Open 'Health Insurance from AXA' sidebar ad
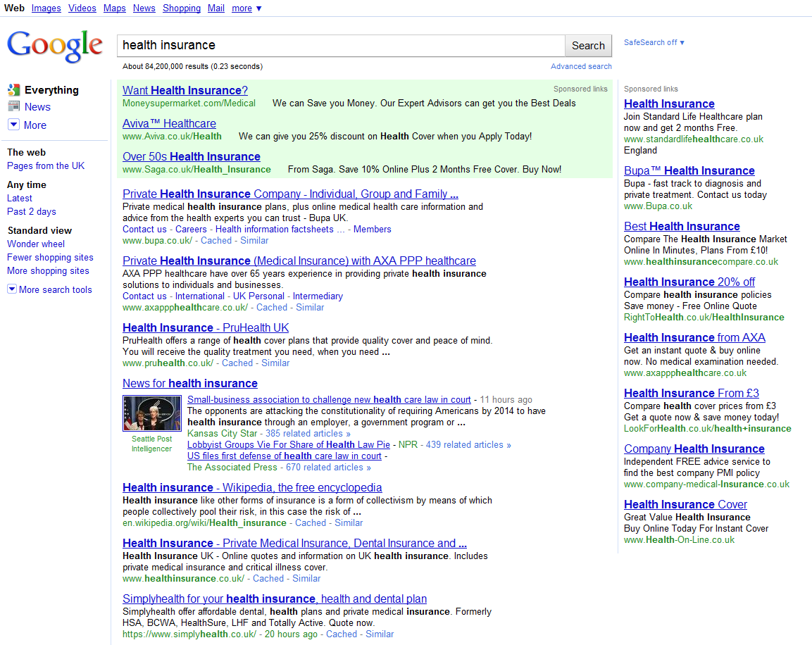This screenshot has width=812, height=645. click(x=694, y=337)
